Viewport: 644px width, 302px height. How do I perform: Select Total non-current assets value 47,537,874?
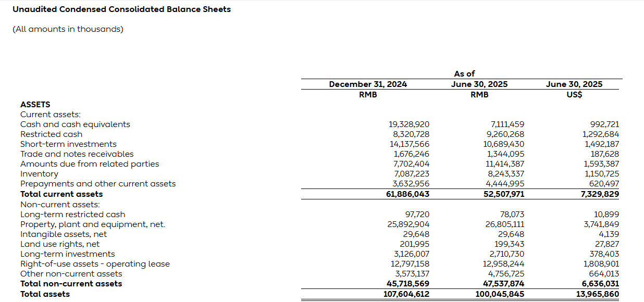click(x=500, y=284)
